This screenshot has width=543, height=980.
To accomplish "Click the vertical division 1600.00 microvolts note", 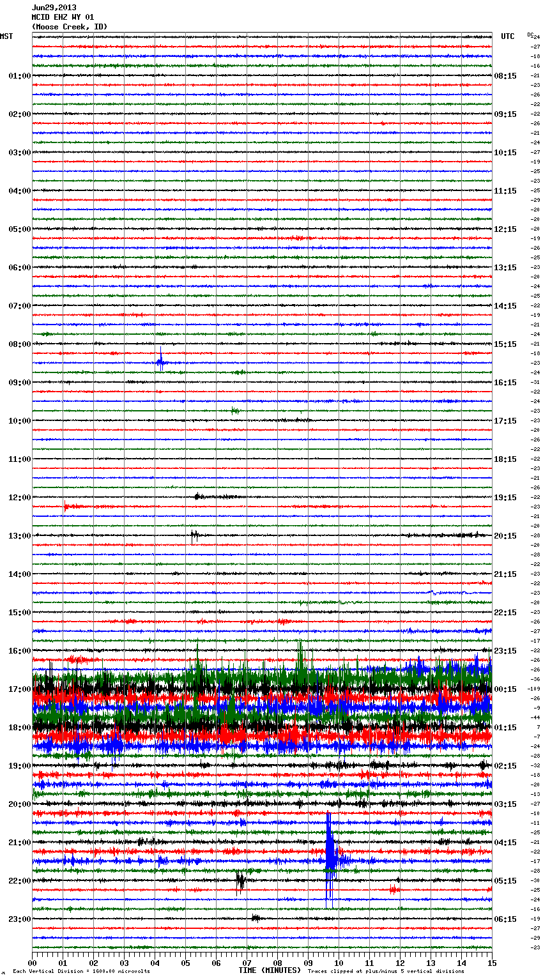I will (82, 972).
